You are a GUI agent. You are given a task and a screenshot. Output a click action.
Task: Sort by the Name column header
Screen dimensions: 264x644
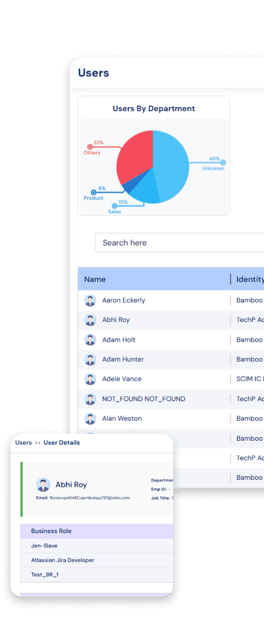95,279
